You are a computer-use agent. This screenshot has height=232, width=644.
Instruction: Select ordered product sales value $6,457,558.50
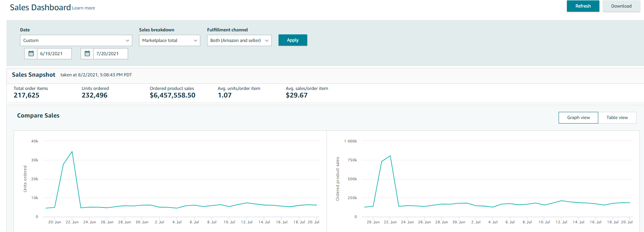click(172, 95)
